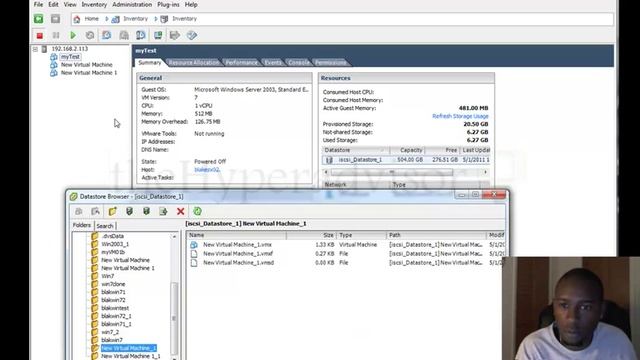Open the View menu
640x360 pixels.
coord(70,4)
